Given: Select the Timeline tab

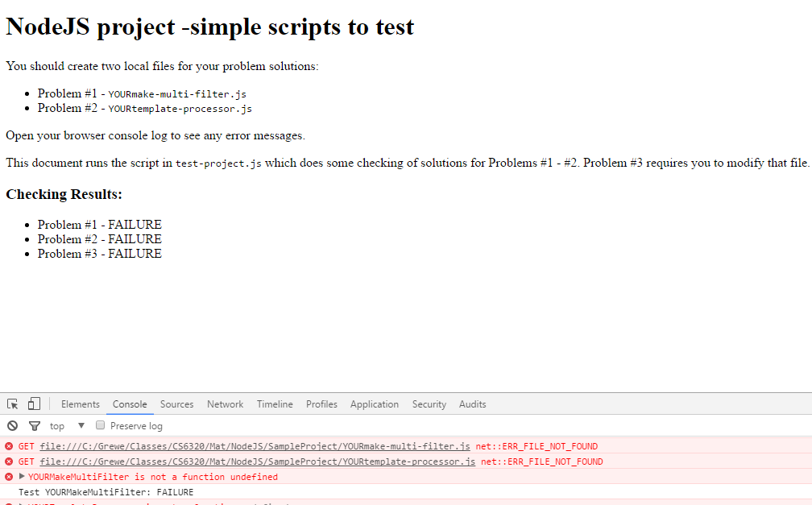Looking at the screenshot, I should tap(275, 404).
